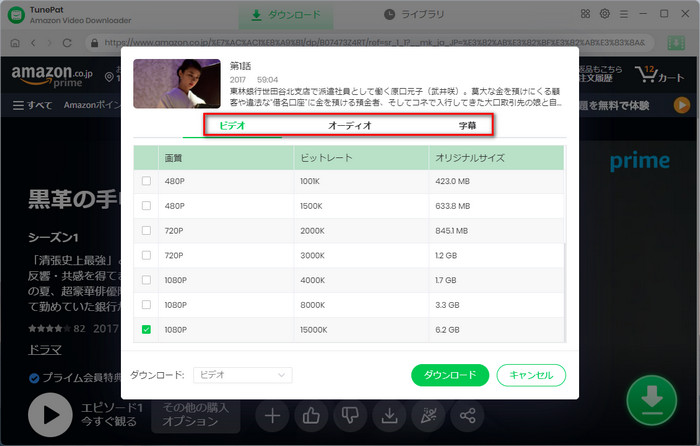Click the Amazon download arrow icon
The image size is (700, 446).
(x=389, y=416)
